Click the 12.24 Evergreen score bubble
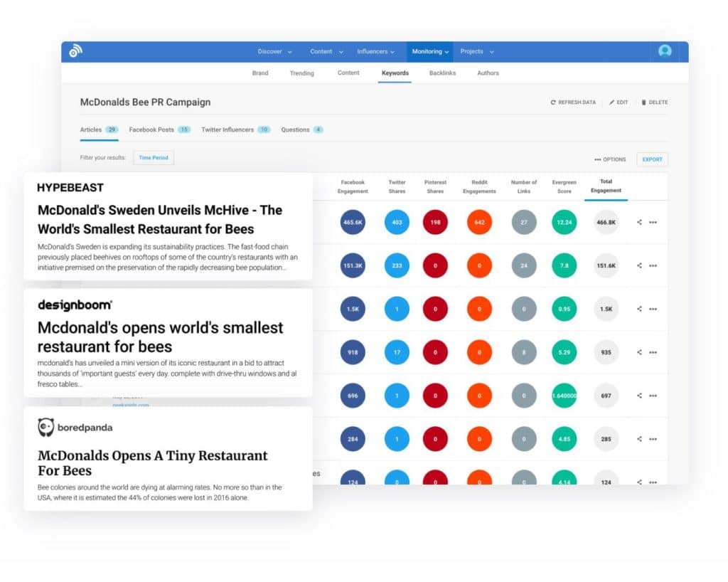 tap(564, 222)
